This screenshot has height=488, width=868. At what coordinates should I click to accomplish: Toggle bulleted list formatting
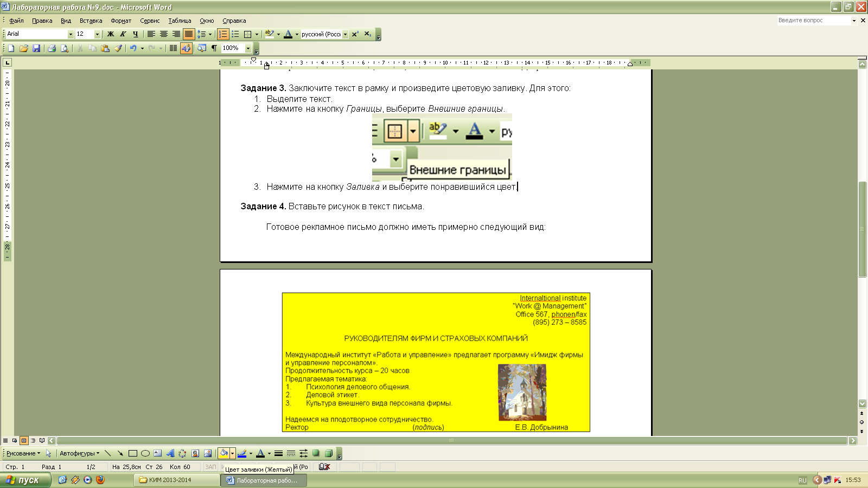pyautogui.click(x=235, y=34)
